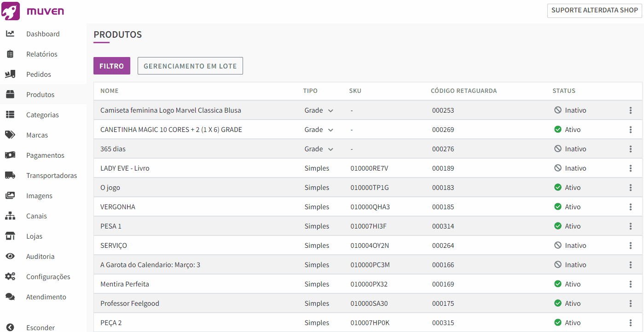
Task: Click SUPORTE ALTERDATA SHOP button
Action: (x=595, y=10)
